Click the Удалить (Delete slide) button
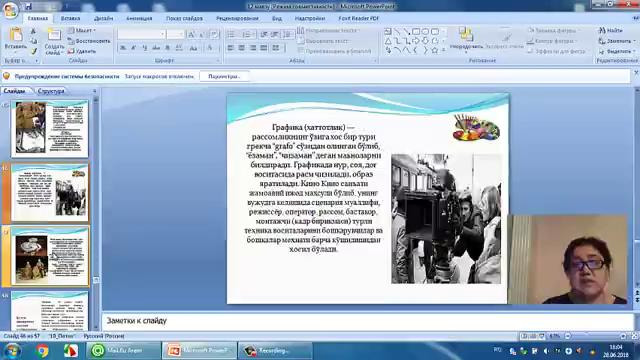 pos(82,51)
